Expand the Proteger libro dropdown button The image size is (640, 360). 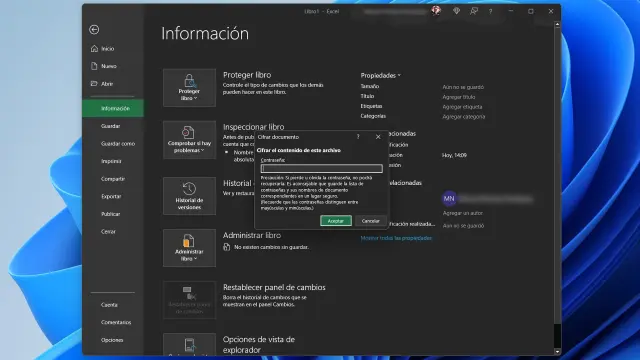point(189,88)
